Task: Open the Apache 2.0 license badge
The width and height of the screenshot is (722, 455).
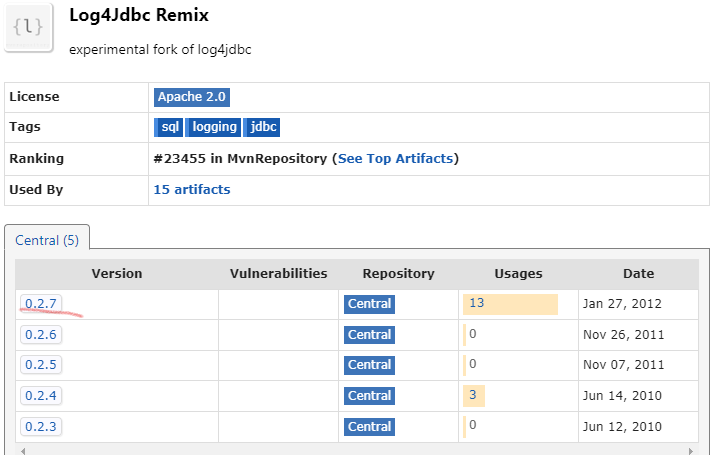Action: (192, 97)
